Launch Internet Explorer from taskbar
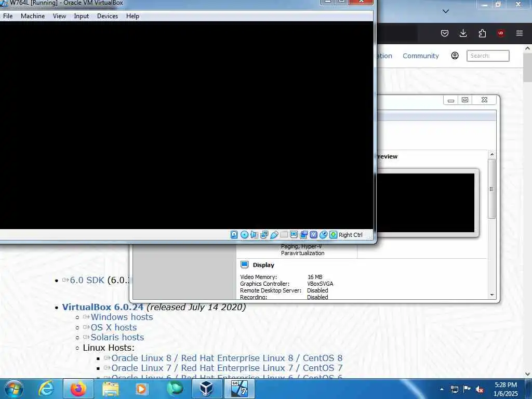 point(46,389)
